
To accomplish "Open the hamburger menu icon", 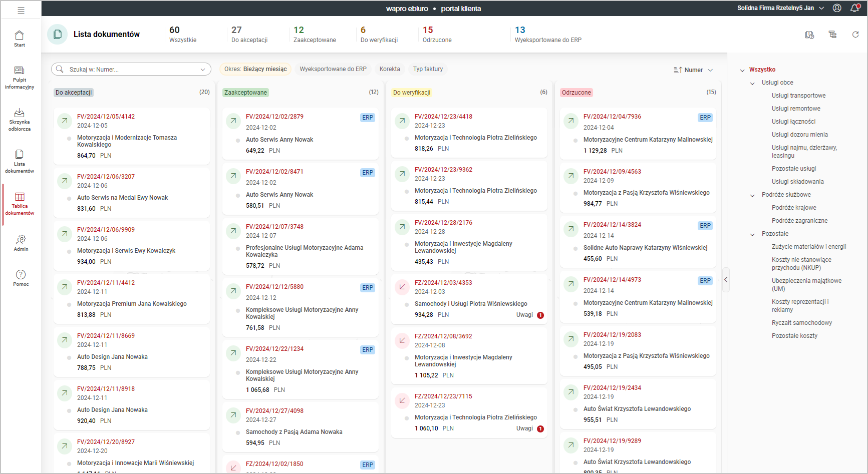I will (21, 11).
